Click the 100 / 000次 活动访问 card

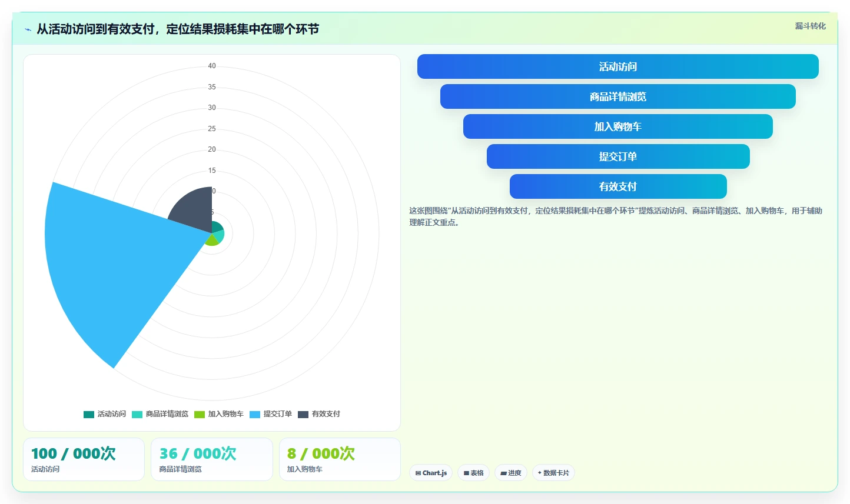[84, 459]
